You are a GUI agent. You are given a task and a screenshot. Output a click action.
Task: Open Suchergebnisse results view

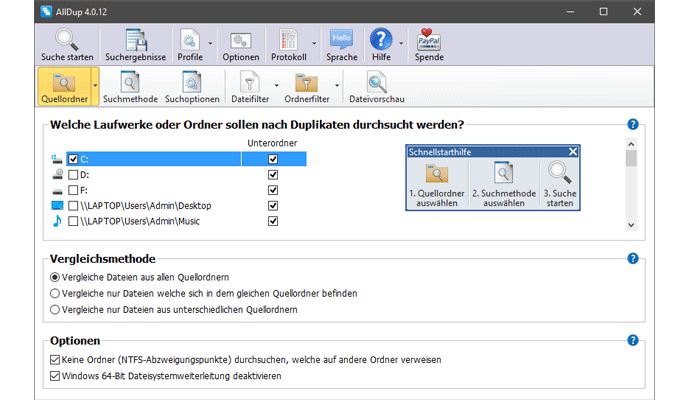pos(133,41)
